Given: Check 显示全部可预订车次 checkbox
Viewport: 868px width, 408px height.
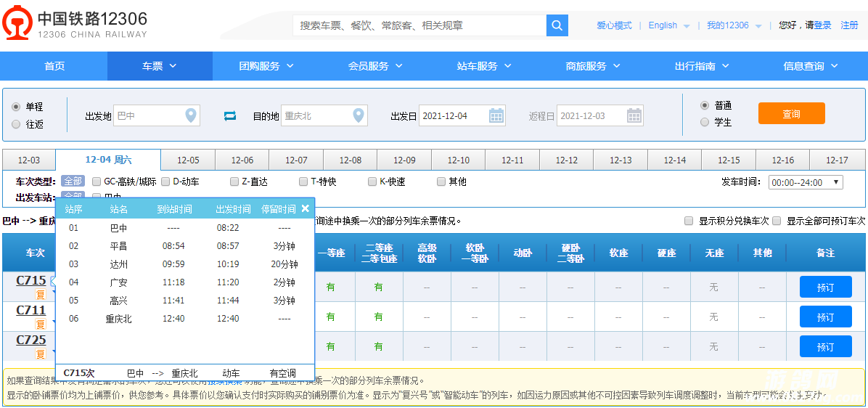Looking at the screenshot, I should pos(777,221).
